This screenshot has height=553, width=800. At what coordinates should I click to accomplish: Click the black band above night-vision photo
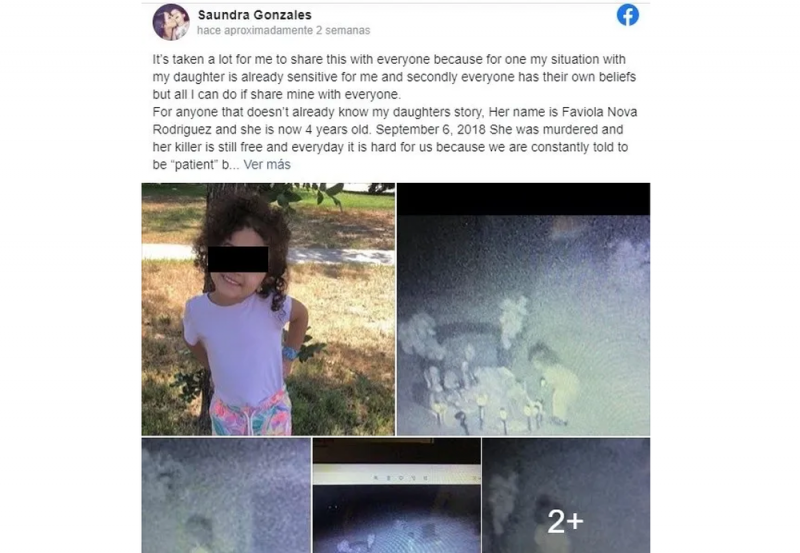coord(523,199)
